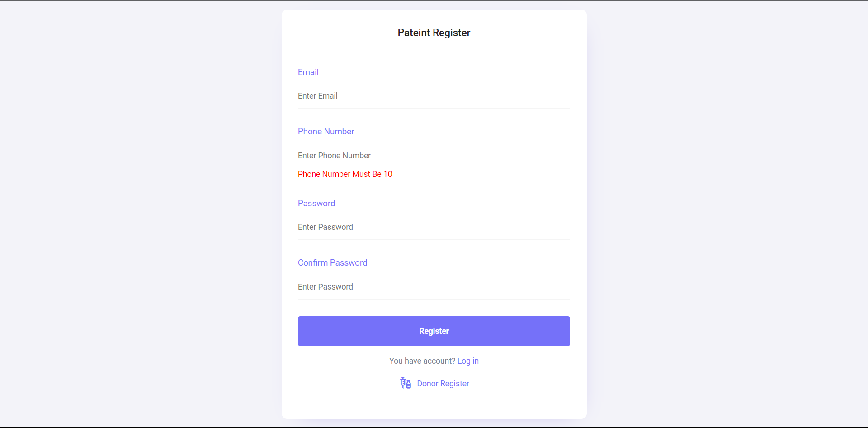This screenshot has height=428, width=868.
Task: Click the Phone Number label
Action: 325,132
